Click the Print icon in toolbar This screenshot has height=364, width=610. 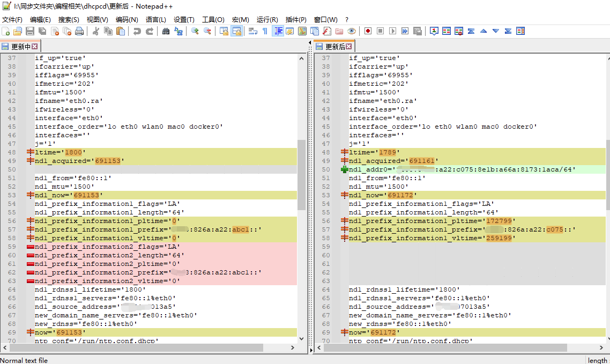coord(79,31)
